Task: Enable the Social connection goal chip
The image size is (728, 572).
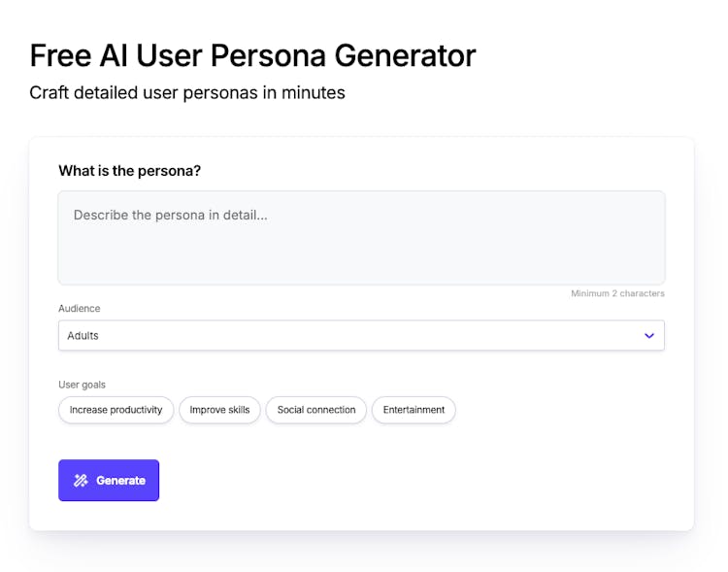Action: pos(316,410)
